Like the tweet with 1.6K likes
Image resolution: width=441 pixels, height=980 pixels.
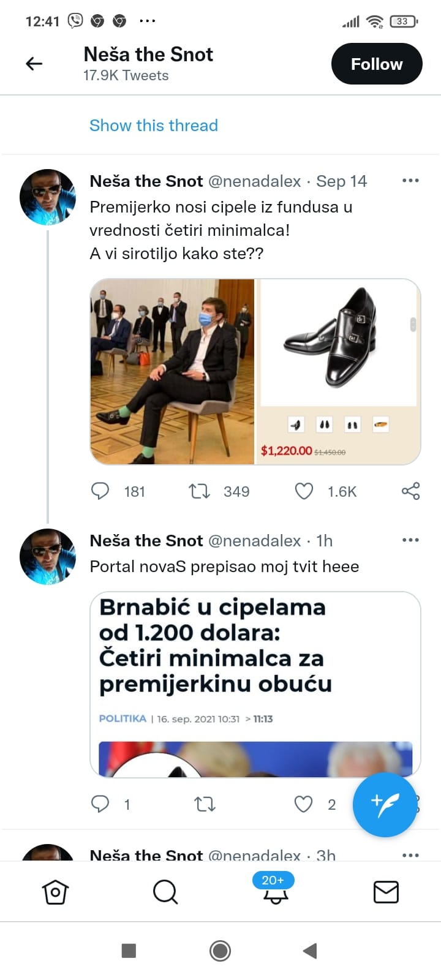point(304,491)
